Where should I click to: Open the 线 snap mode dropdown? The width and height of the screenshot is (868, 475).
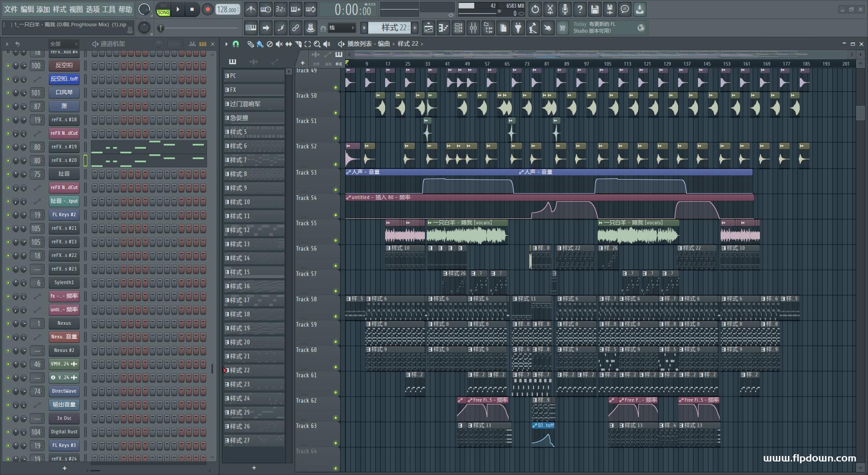pyautogui.click(x=341, y=28)
